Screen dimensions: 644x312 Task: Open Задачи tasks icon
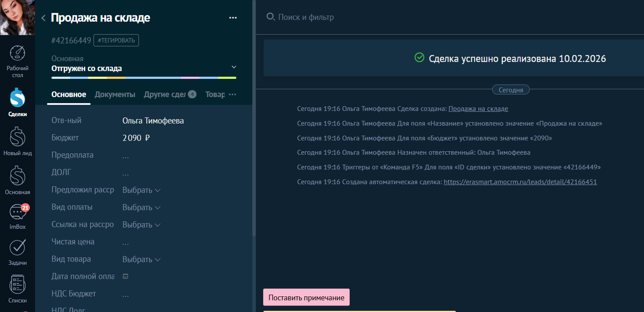point(17,252)
